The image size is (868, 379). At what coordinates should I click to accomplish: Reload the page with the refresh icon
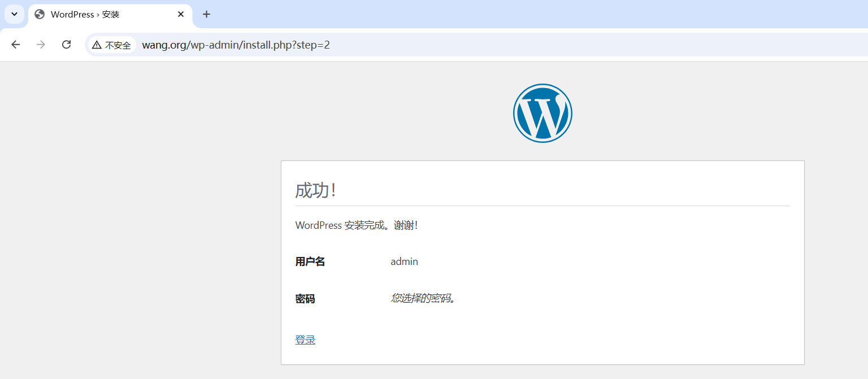(66, 45)
